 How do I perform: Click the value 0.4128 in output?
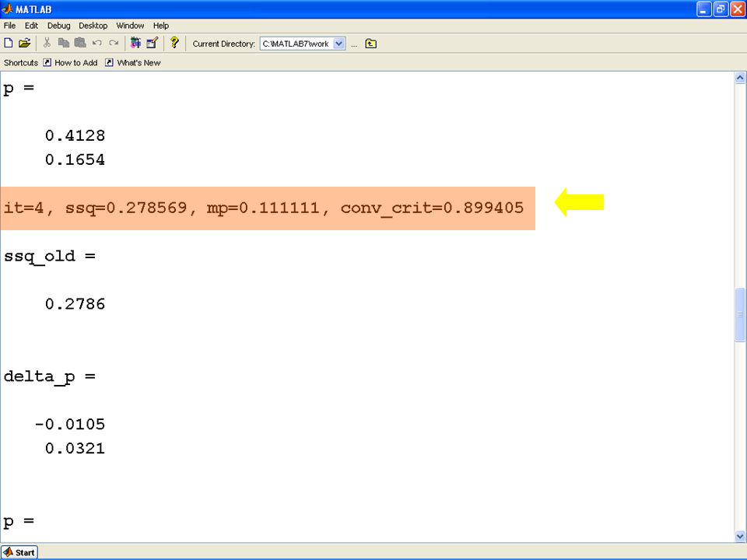point(75,135)
